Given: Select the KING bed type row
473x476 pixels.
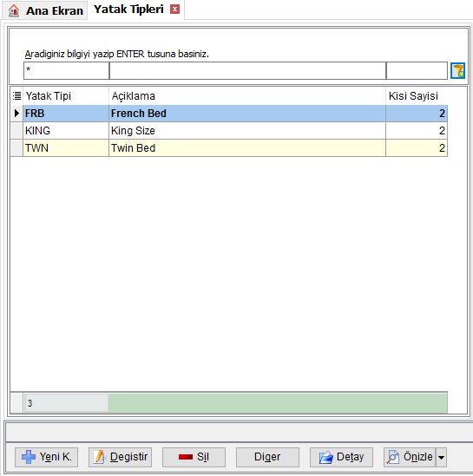Looking at the screenshot, I should (x=235, y=131).
